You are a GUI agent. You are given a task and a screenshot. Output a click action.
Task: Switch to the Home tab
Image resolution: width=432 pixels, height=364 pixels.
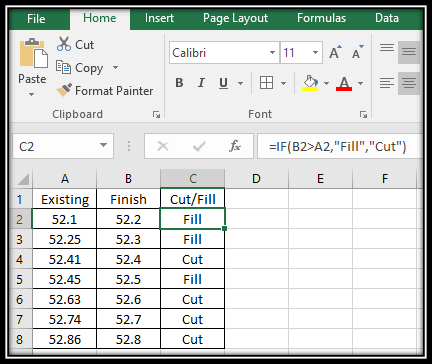(x=100, y=18)
